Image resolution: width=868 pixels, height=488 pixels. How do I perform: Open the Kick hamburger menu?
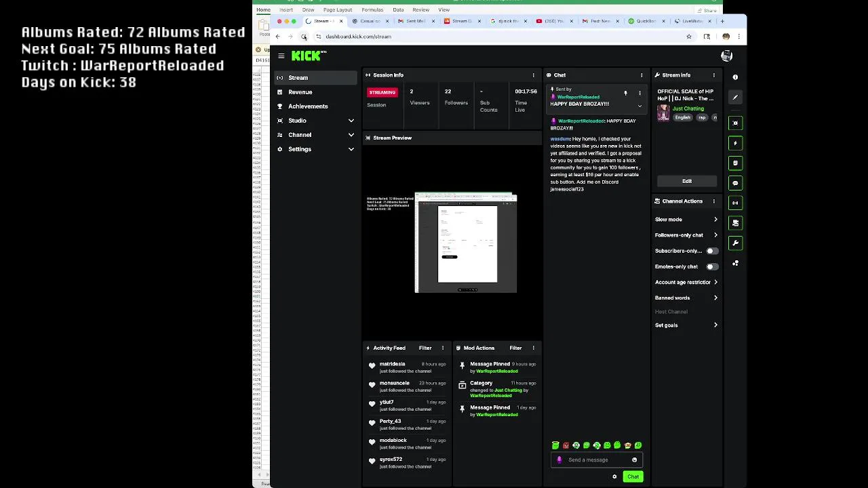click(281, 56)
